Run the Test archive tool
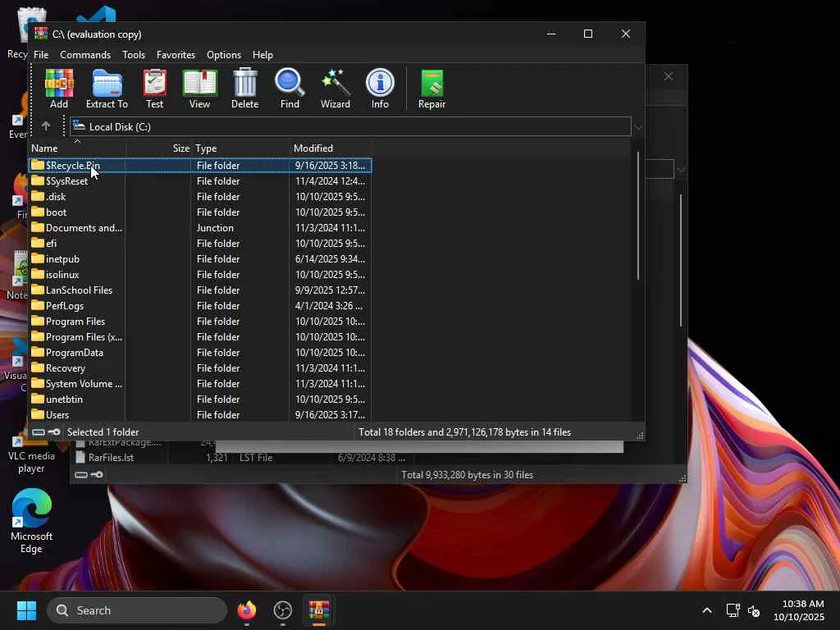The width and height of the screenshot is (840, 630). click(x=154, y=89)
